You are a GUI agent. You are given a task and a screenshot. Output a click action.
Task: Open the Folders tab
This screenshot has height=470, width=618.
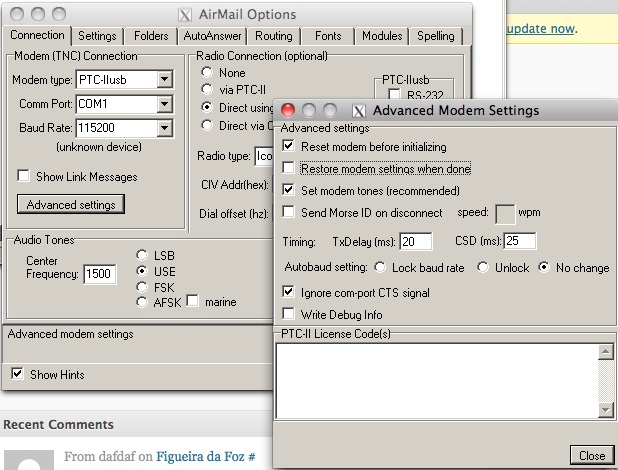coord(151,36)
